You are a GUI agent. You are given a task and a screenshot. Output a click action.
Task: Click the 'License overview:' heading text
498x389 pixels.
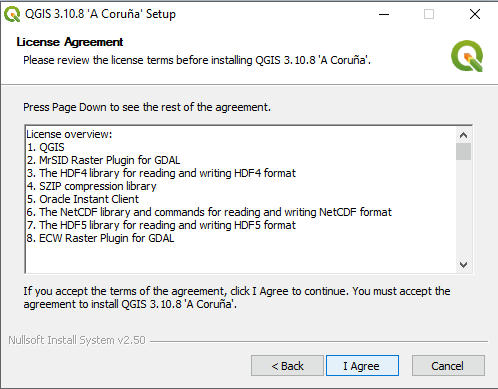pos(69,134)
